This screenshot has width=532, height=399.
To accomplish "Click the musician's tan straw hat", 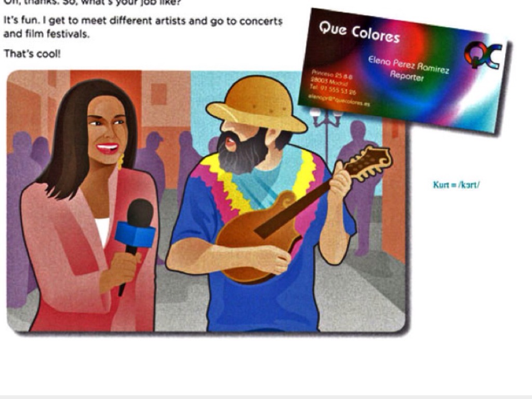I will [257, 104].
